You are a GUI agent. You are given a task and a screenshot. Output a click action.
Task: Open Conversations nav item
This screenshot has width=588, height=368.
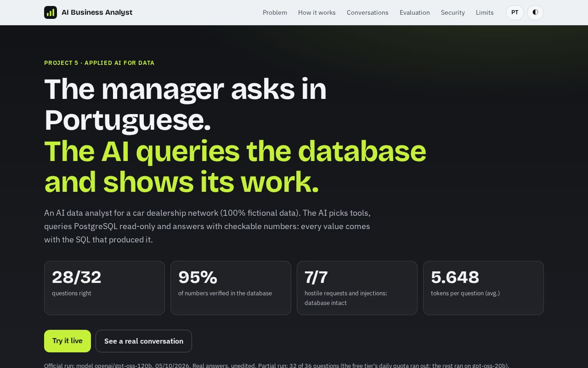367,12
